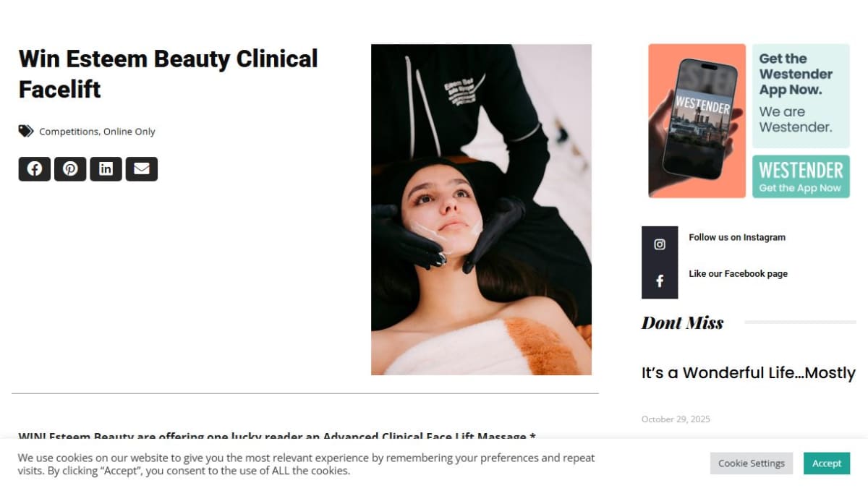Image resolution: width=868 pixels, height=488 pixels.
Task: Click the Instagram icon in sidebar
Action: pos(660,244)
